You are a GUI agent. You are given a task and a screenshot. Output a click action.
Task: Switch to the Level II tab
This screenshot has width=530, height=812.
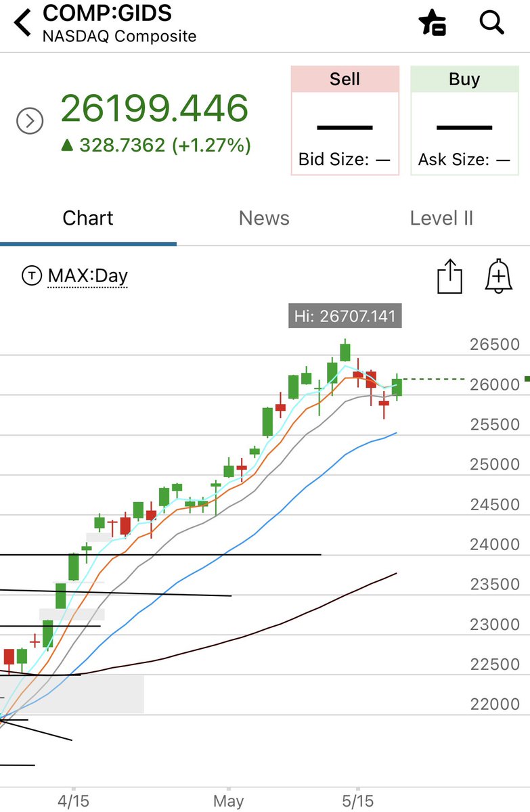[x=441, y=218]
